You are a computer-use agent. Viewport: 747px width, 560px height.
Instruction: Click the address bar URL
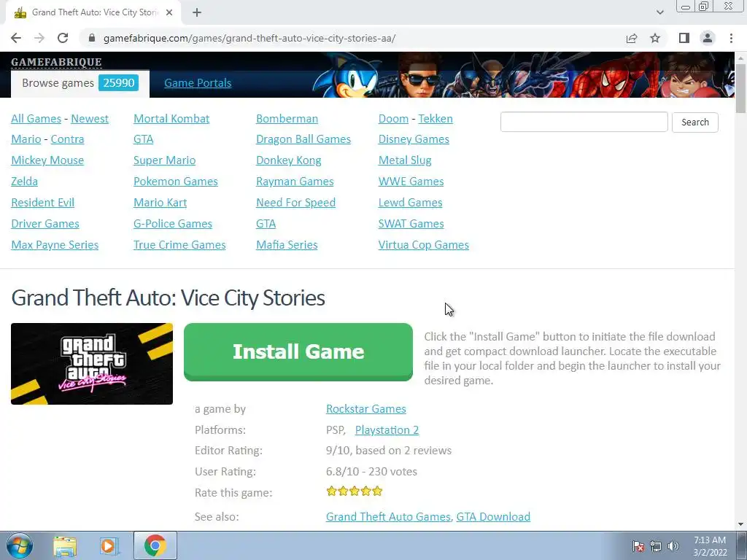tap(249, 38)
